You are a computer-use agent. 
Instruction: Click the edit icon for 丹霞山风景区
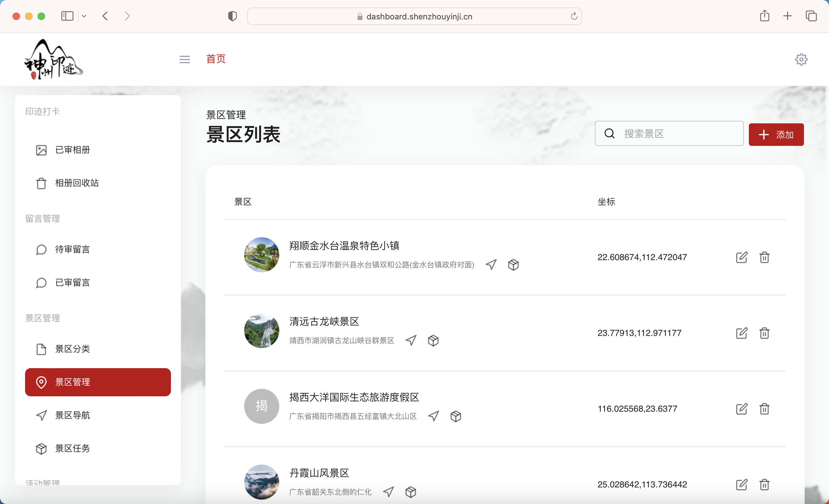[x=742, y=485]
